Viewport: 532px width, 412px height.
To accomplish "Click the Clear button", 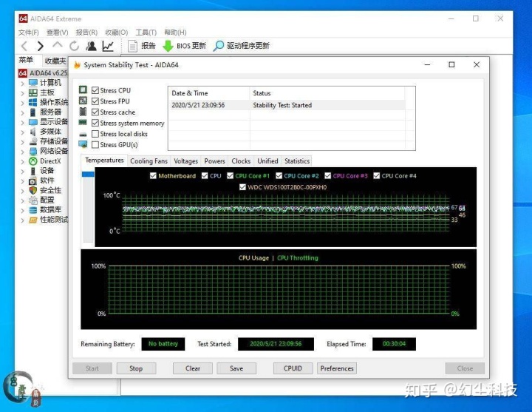I will click(193, 368).
